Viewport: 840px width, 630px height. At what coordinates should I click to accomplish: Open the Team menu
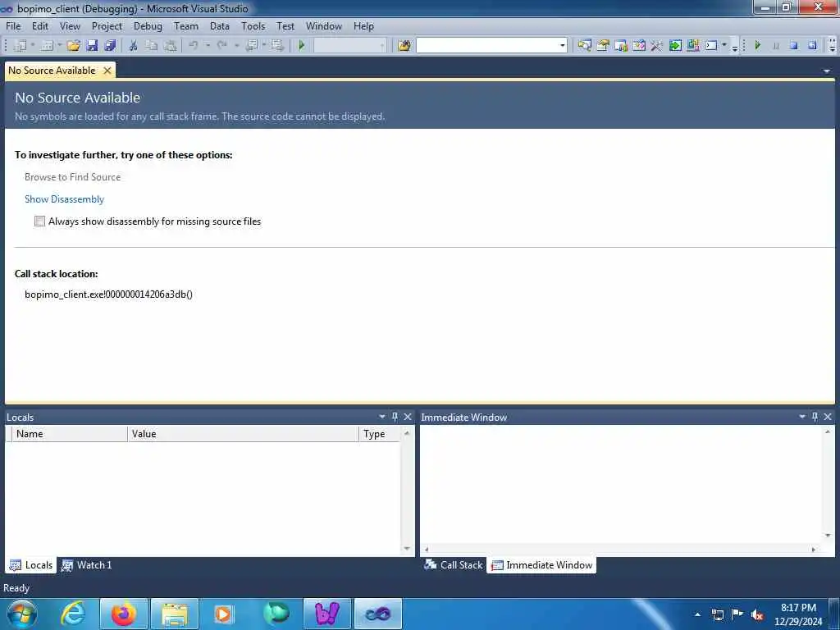point(186,25)
